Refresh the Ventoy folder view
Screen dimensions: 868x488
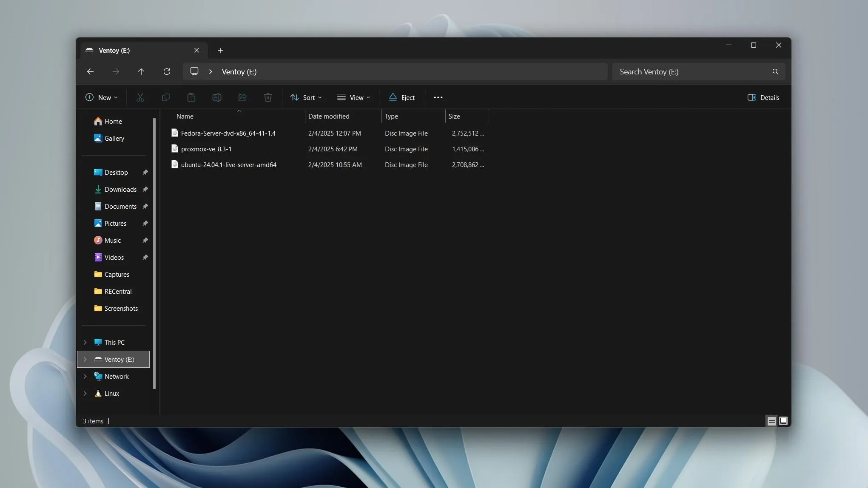[167, 71]
